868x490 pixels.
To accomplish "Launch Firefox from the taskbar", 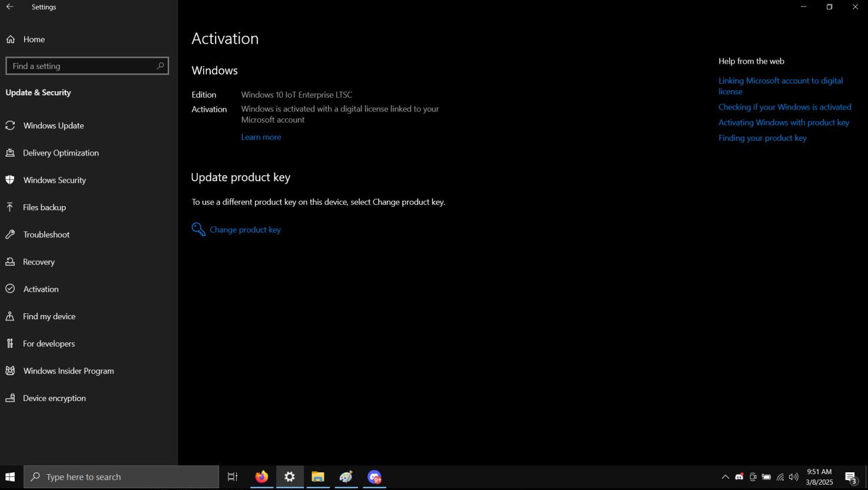I will click(x=261, y=477).
